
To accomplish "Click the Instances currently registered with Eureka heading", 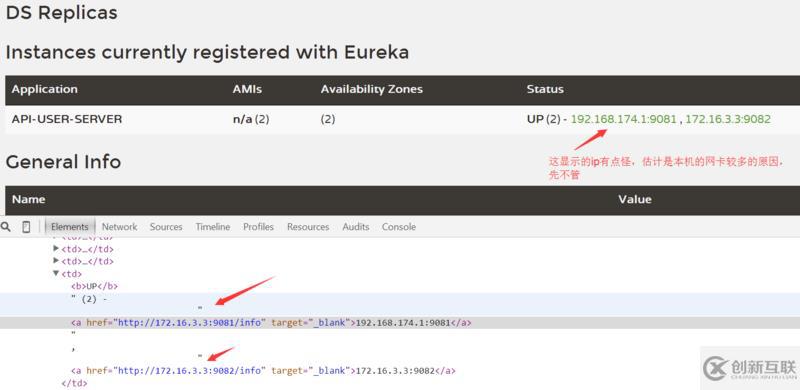I will (207, 53).
